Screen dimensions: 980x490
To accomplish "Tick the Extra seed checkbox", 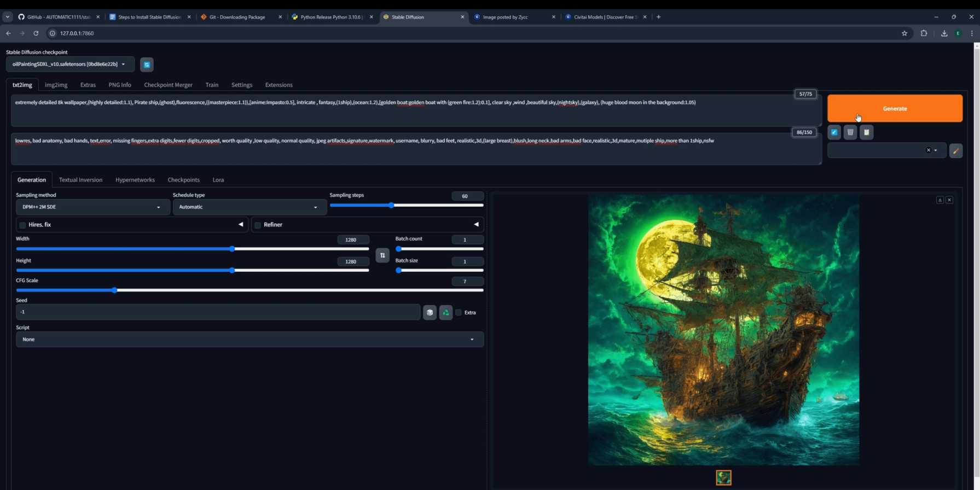I will [459, 313].
